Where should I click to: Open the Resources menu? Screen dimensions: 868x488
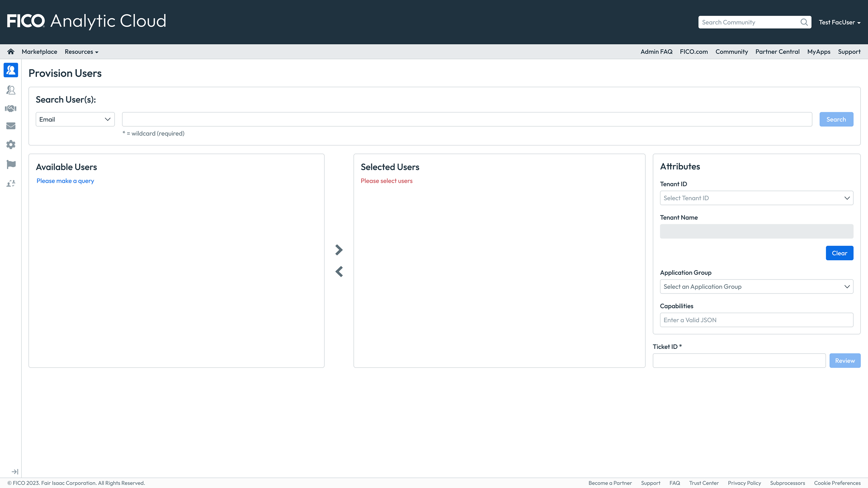pos(81,52)
